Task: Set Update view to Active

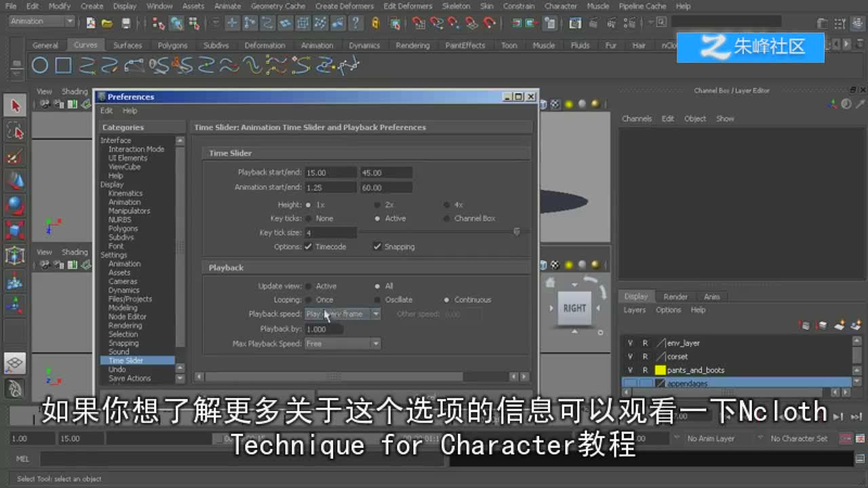Action: 309,286
